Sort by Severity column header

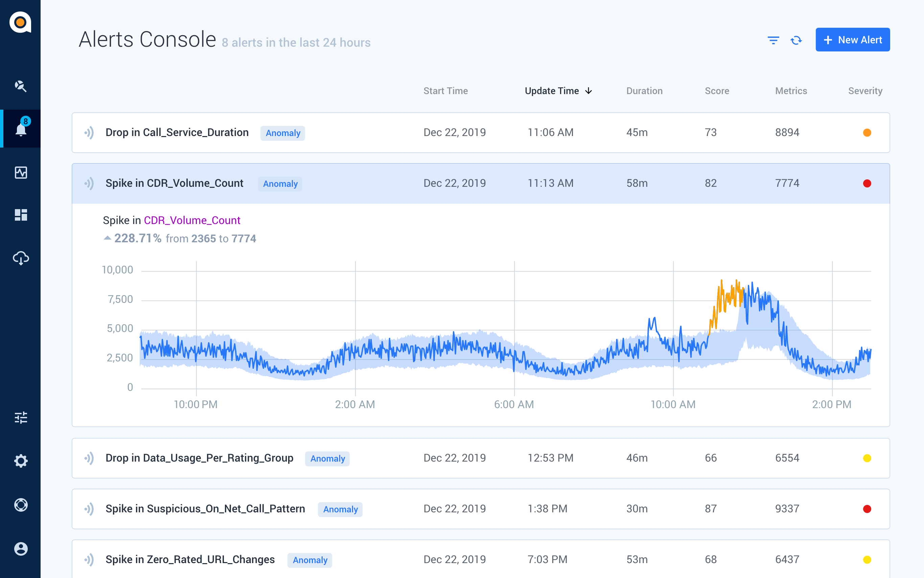pyautogui.click(x=865, y=91)
